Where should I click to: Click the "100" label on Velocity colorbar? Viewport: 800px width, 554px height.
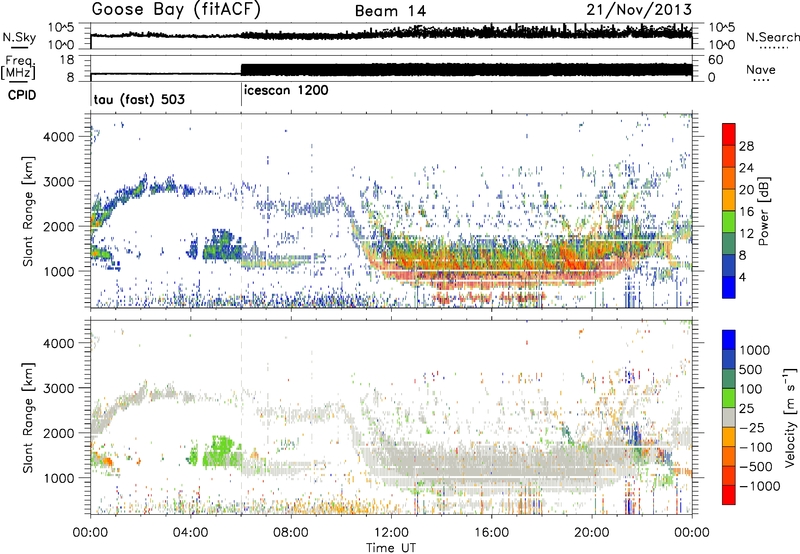[x=752, y=389]
